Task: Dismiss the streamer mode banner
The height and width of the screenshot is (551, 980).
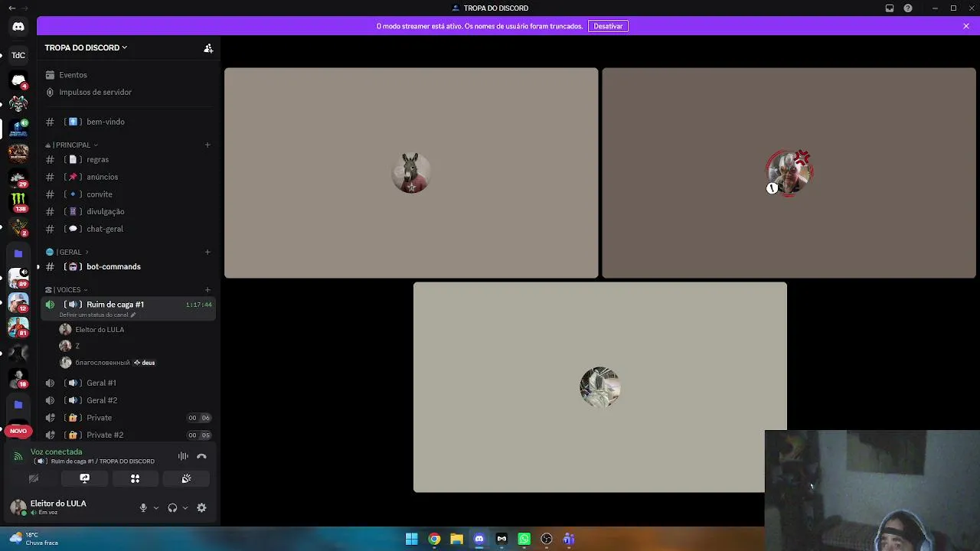Action: [966, 26]
